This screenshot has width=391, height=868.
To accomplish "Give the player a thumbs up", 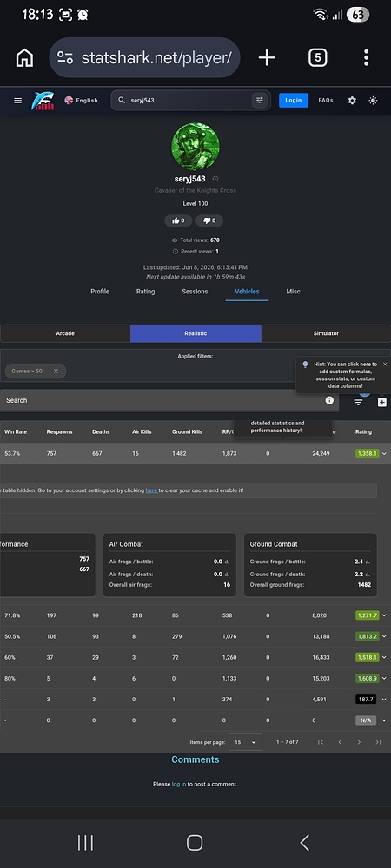I will click(x=178, y=220).
